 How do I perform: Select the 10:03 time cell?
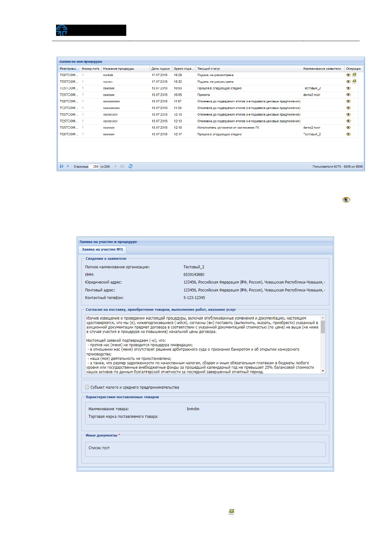[178, 88]
